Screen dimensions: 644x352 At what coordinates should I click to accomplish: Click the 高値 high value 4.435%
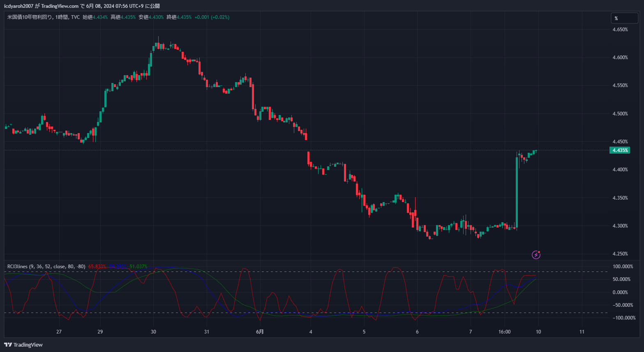(128, 17)
